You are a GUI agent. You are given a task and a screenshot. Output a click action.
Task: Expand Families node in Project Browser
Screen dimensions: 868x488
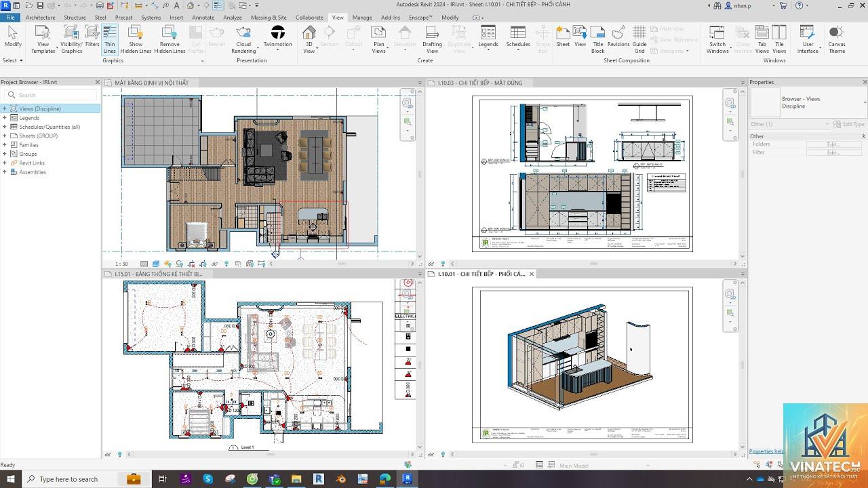coord(5,145)
